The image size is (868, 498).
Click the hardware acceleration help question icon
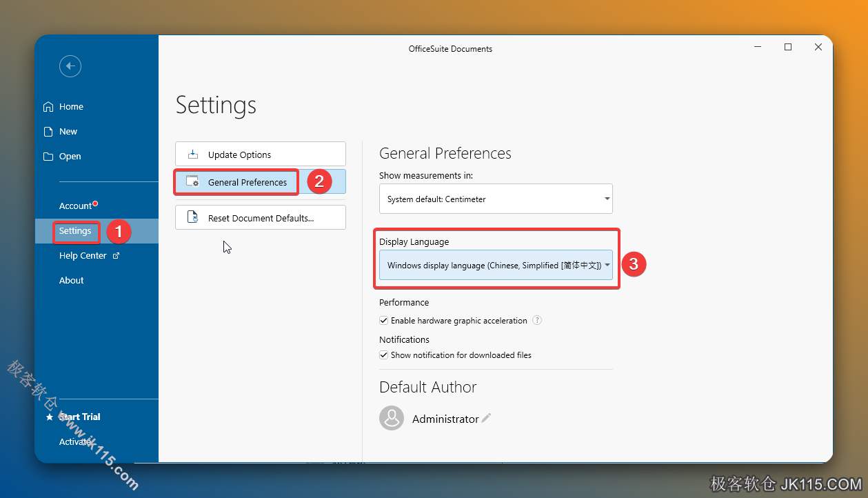pos(537,320)
